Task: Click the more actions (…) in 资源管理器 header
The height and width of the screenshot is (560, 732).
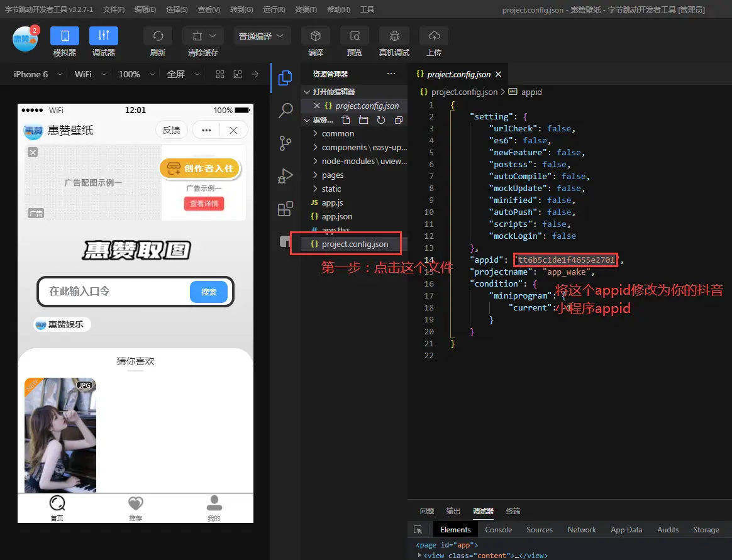Action: pos(391,74)
